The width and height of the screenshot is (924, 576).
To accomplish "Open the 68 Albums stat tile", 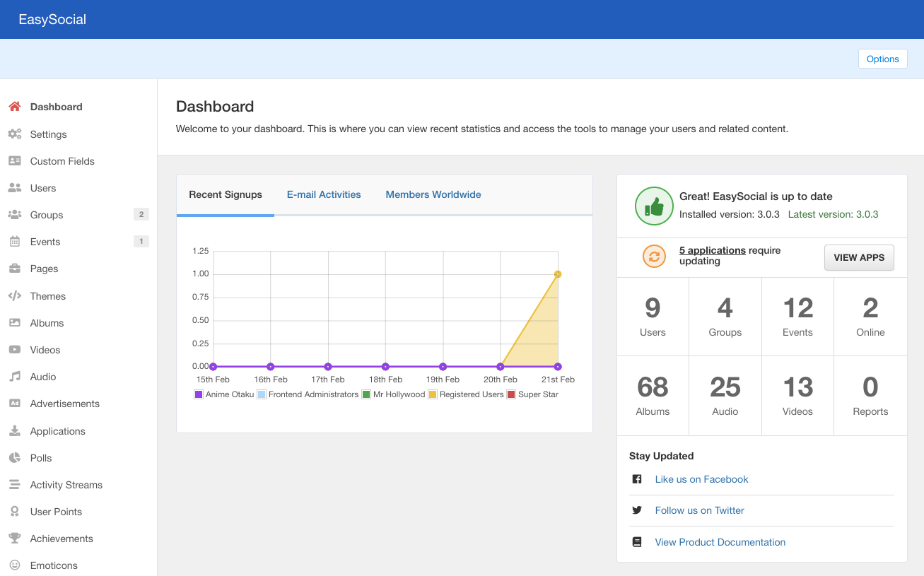I will [653, 396].
